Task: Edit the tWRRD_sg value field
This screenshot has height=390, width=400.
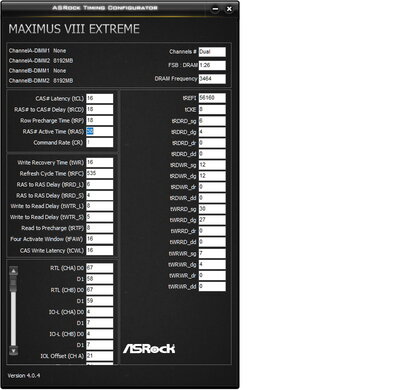Action: coord(212,209)
